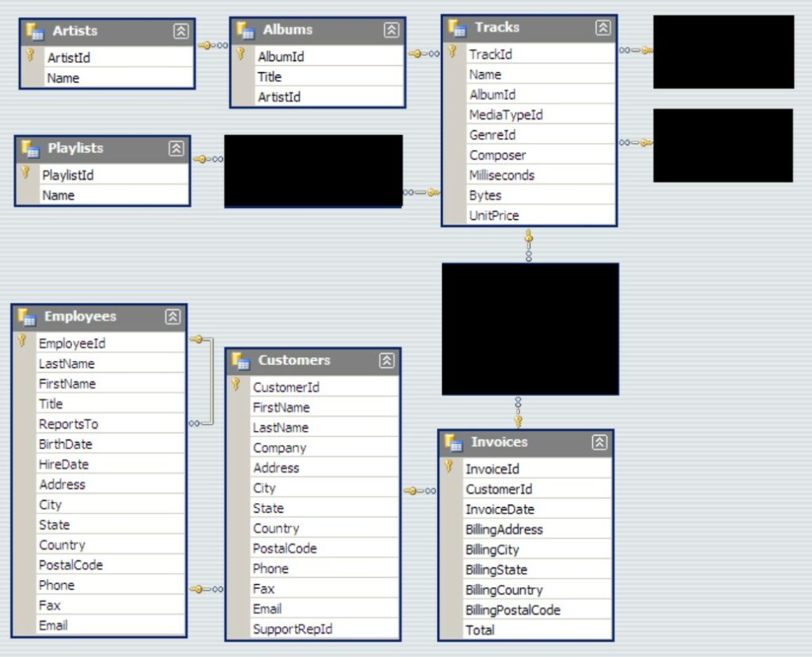Collapse the Employees table
Viewport: 812px width, 657px height.
pos(172,317)
